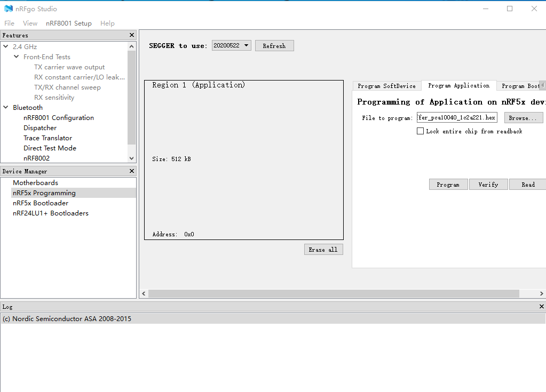Open the SEGGER to use dropdown
Image resolution: width=546 pixels, height=392 pixels.
(232, 45)
